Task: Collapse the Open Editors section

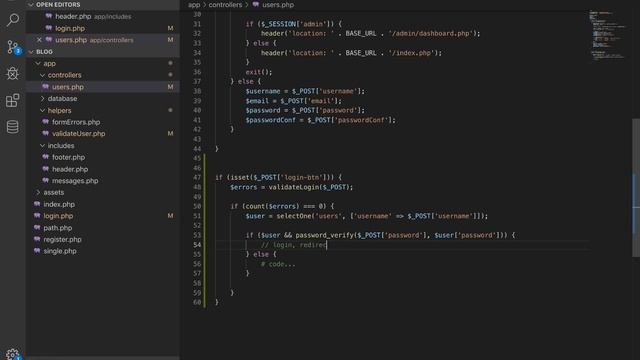Action: click(31, 5)
